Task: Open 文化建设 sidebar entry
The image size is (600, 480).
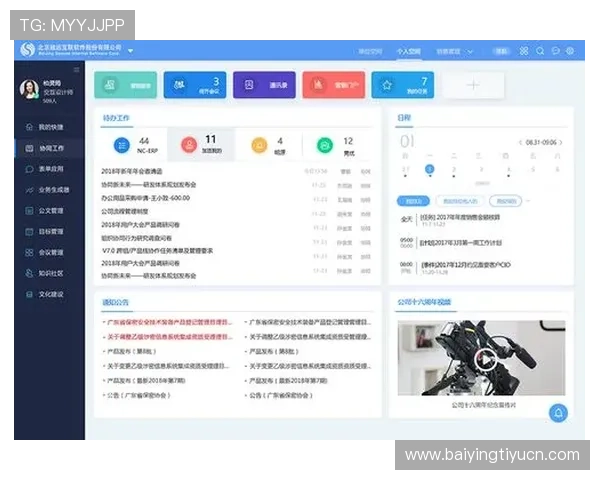Action: click(x=44, y=294)
